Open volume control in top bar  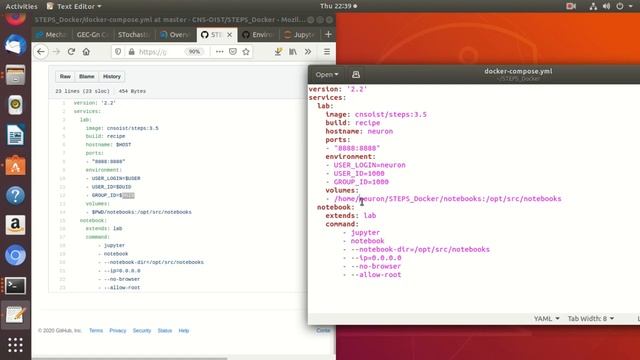[x=606, y=6]
